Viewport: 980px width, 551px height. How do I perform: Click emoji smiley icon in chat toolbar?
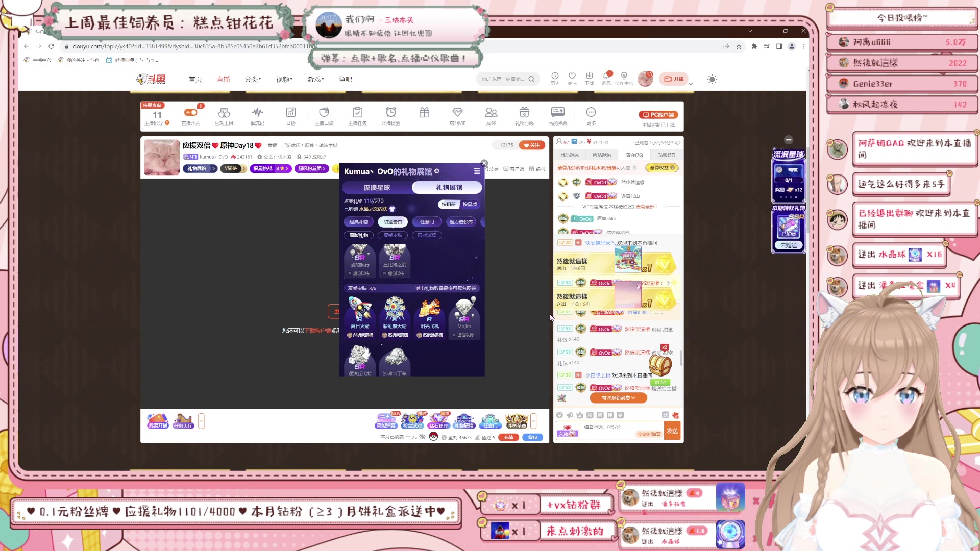click(x=559, y=415)
